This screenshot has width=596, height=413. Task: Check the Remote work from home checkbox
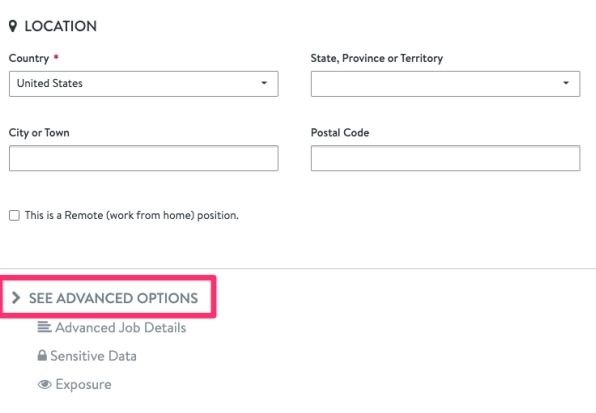point(14,215)
